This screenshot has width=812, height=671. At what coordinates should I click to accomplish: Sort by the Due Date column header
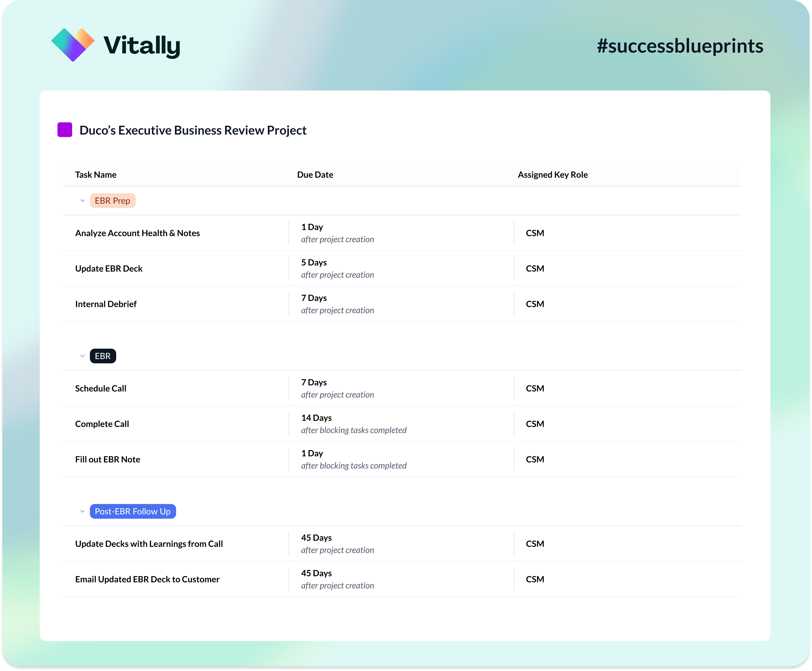pos(315,175)
